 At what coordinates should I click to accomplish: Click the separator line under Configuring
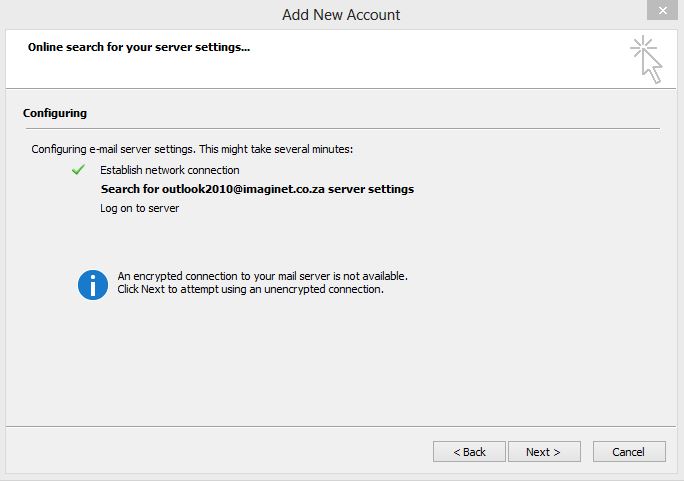pos(342,129)
